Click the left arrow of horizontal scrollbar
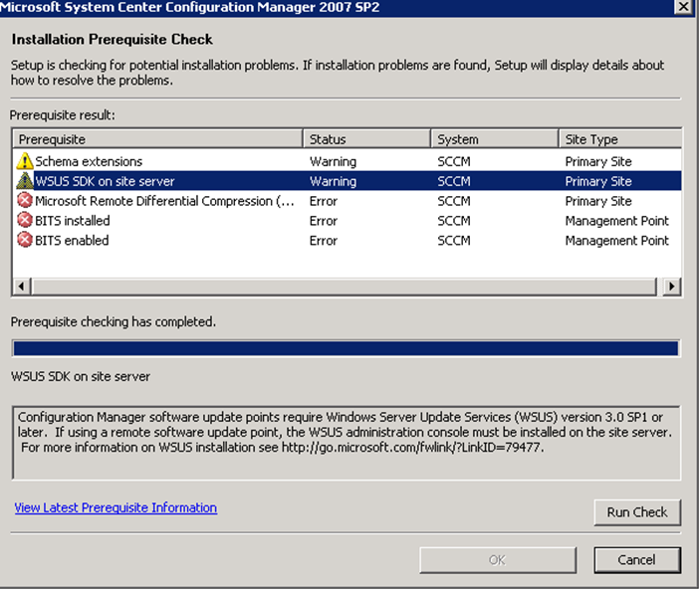This screenshot has height=590, width=700. point(22,286)
